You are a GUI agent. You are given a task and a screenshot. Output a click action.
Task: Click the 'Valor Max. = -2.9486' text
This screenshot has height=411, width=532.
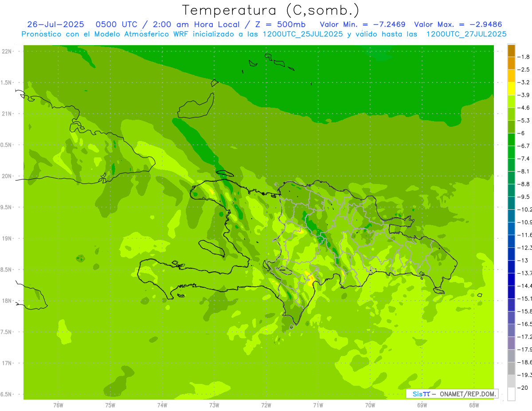[458, 25]
